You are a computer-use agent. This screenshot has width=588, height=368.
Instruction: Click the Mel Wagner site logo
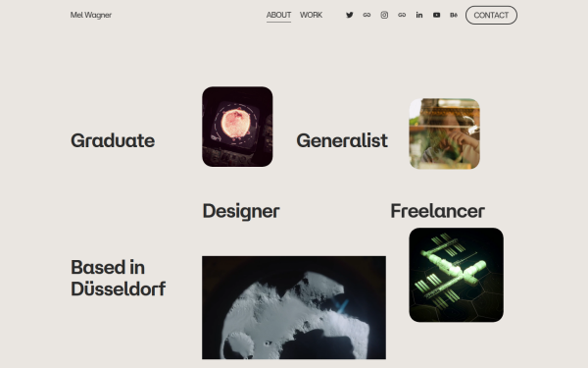pos(91,15)
